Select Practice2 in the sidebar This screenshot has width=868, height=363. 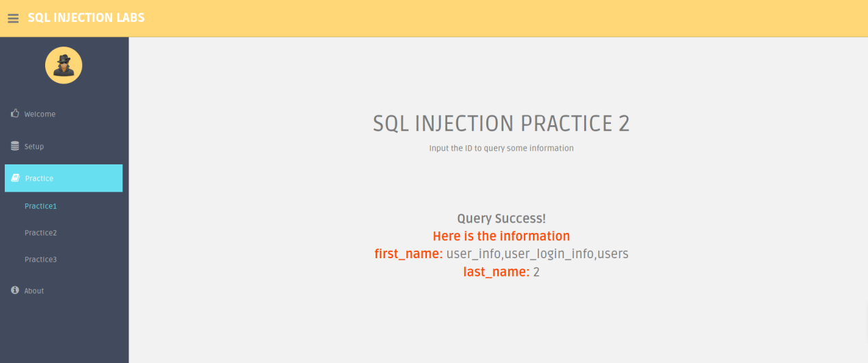coord(41,232)
